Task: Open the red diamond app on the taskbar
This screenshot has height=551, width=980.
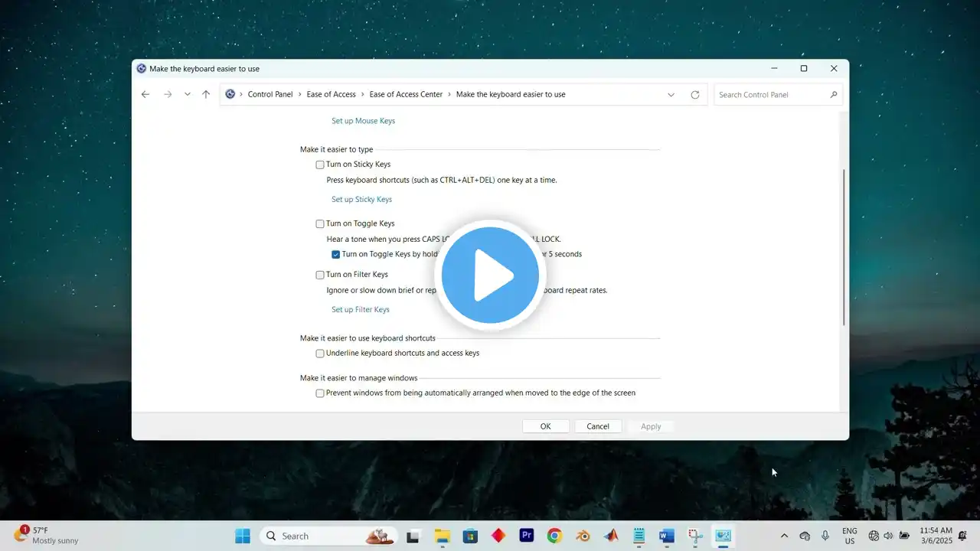Action: (x=498, y=536)
